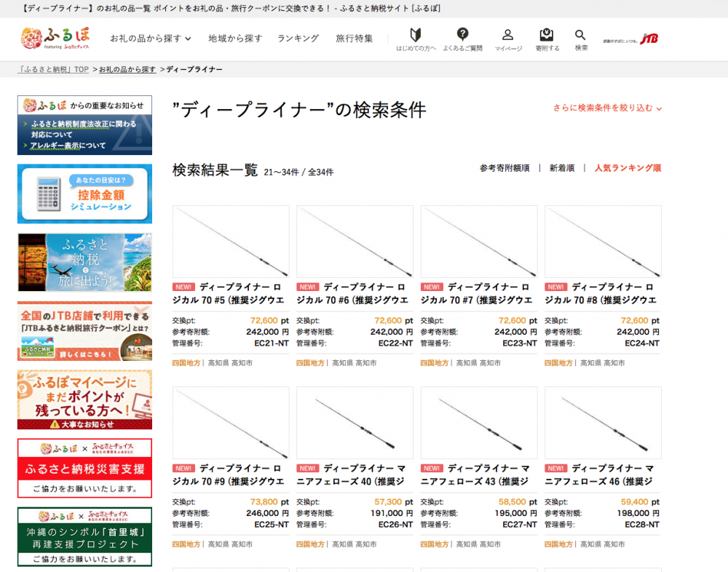
Task: Select the 191,000 円 donation amount
Action: click(x=392, y=514)
